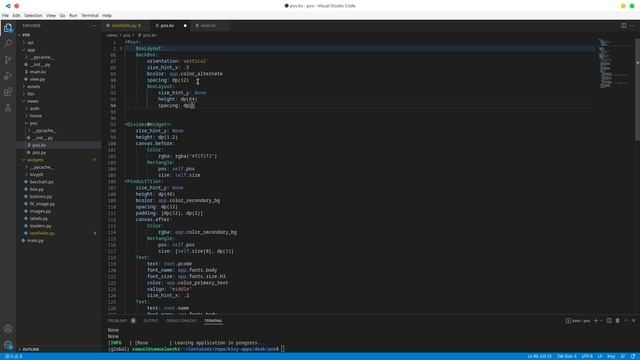Image resolution: width=640 pixels, height=360 pixels.
Task: Open the Go menu
Action: tap(62, 16)
